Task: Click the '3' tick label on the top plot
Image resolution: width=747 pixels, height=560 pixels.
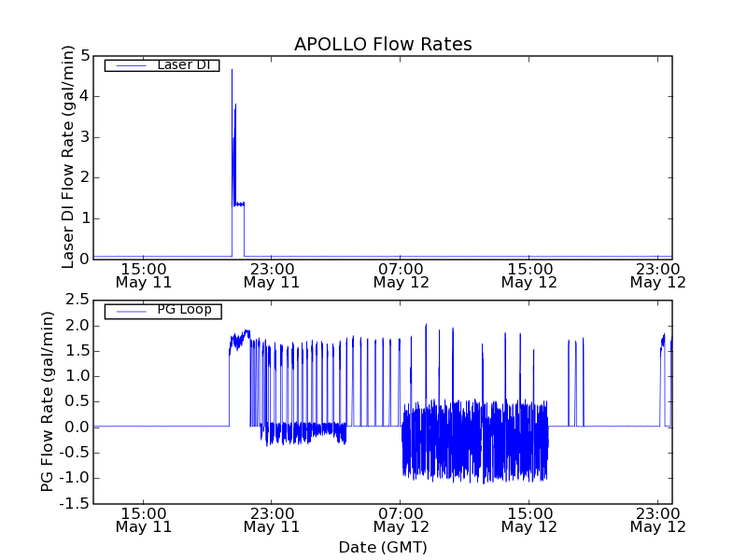Action: pos(85,137)
